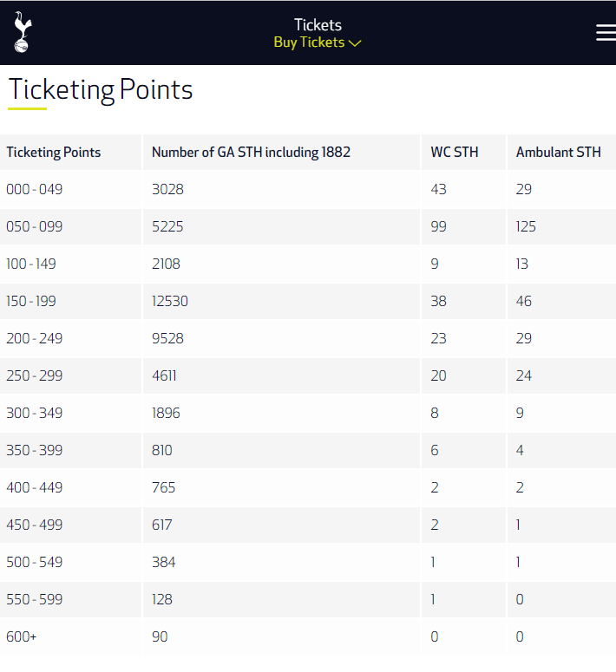Image resolution: width=616 pixels, height=672 pixels.
Task: Click the Ticketing Points page heading
Action: (x=101, y=89)
